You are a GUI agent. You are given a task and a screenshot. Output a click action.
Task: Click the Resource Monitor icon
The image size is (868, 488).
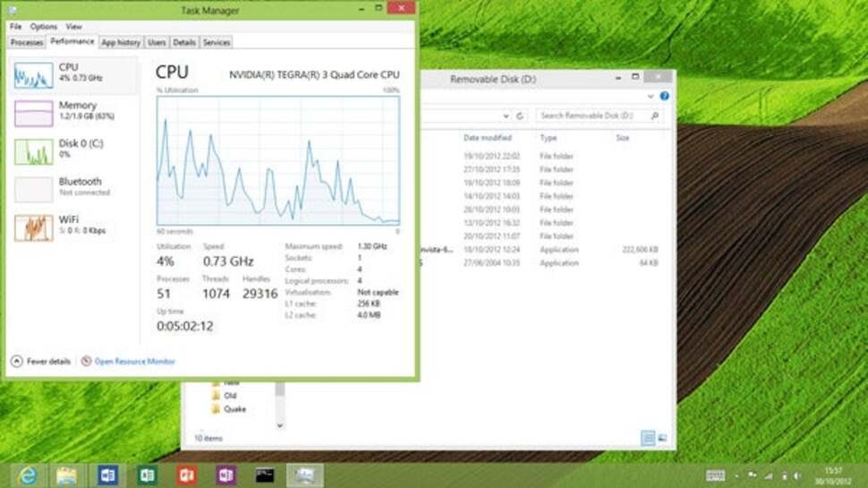point(87,361)
